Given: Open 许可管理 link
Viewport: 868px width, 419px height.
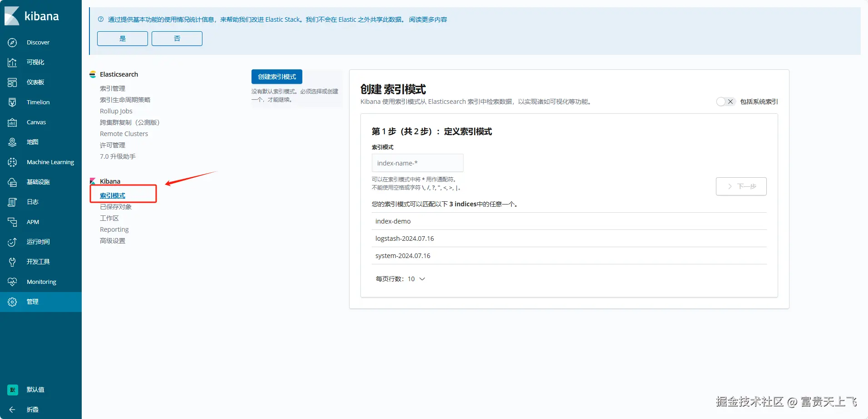Looking at the screenshot, I should 113,145.
